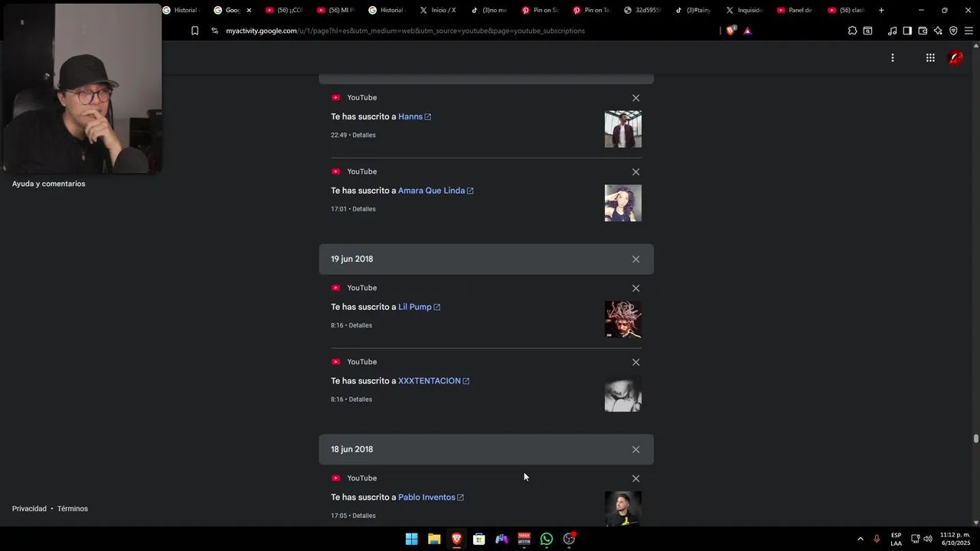The image size is (980, 551).
Task: Bookmark this page with the bookmark icon
Action: coord(194,31)
